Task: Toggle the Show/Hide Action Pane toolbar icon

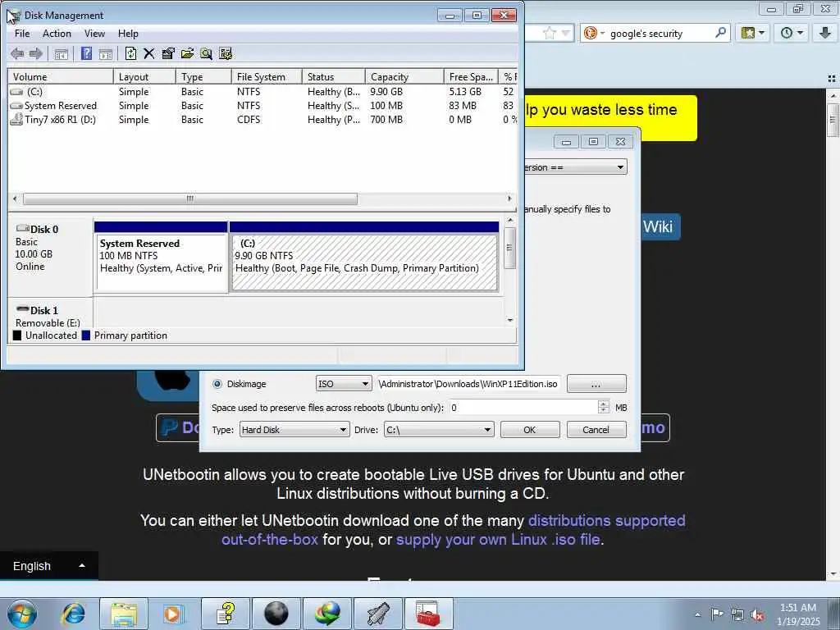Action: 106,53
